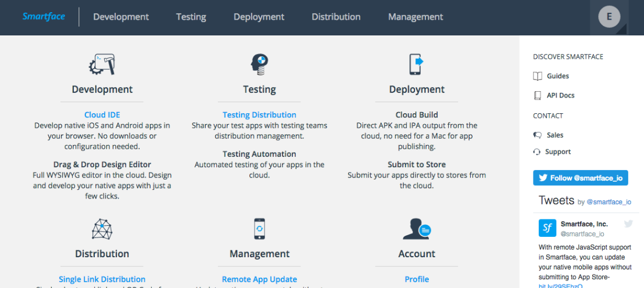This screenshot has width=644, height=288.
Task: Click the Tweets heading text
Action: 556,200
